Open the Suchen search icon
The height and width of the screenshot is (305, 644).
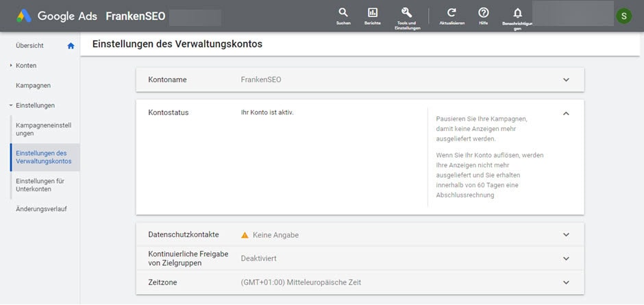[343, 13]
